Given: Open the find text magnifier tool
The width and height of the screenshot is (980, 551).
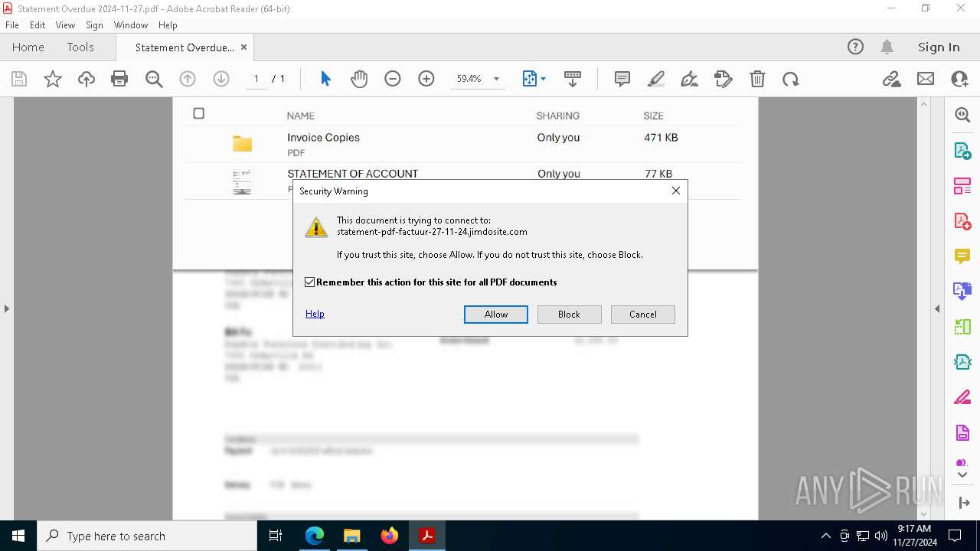Looking at the screenshot, I should tap(154, 79).
